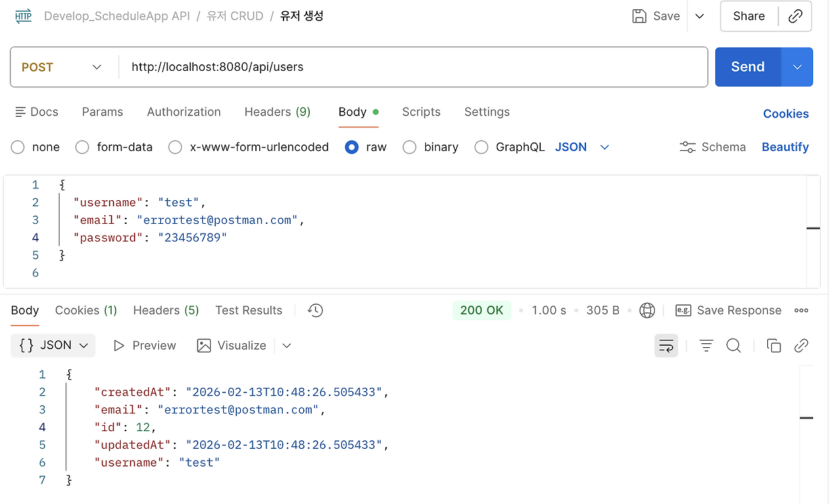
Task: Beautify the JSON request body
Action: [x=785, y=147]
